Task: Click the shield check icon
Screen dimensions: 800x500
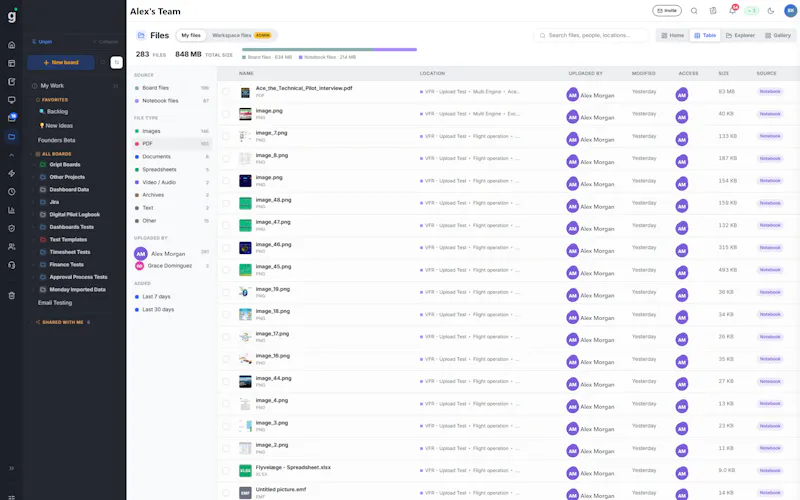Action: click(x=11, y=229)
